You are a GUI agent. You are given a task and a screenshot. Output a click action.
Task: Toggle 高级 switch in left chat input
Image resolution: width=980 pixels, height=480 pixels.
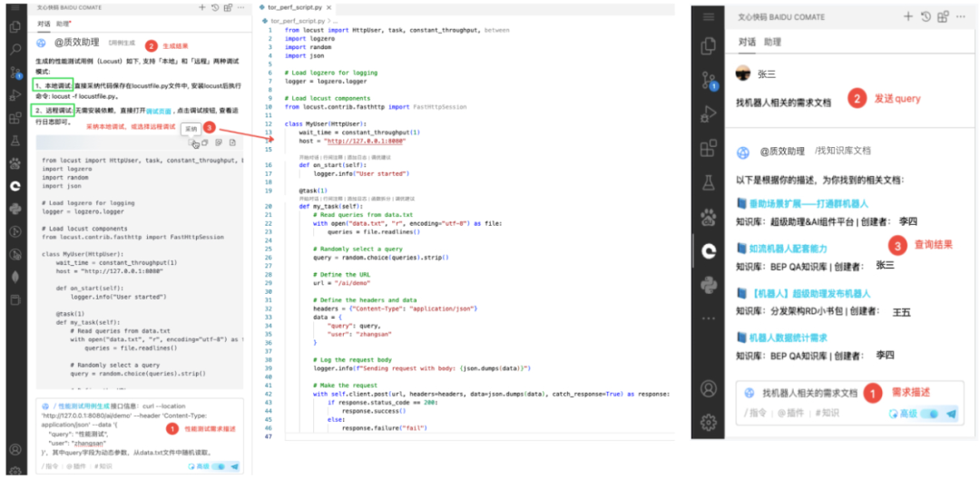219,466
